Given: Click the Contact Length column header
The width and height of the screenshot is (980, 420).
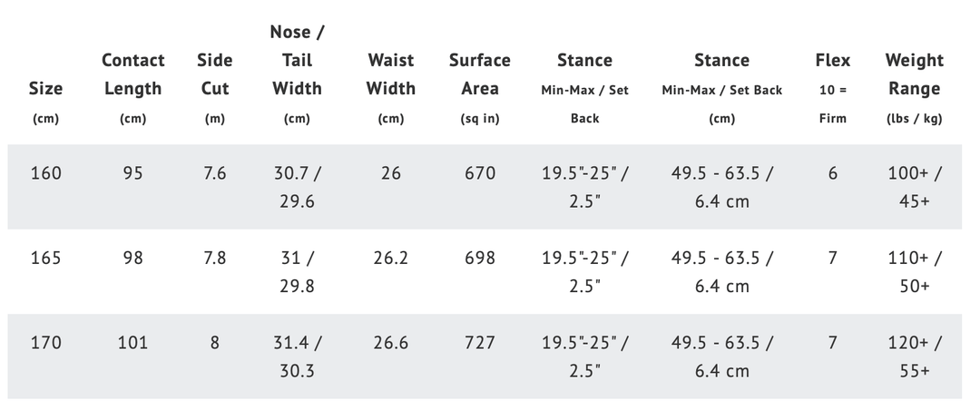Looking at the screenshot, I should tap(132, 74).
